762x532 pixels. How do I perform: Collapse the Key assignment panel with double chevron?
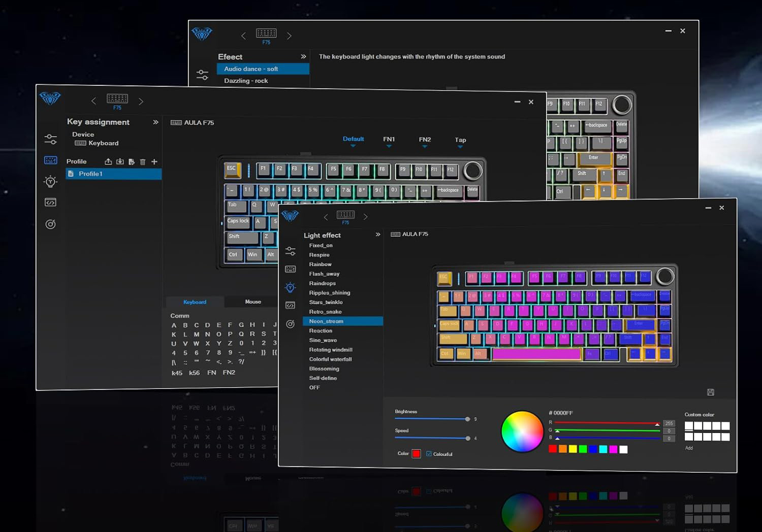click(x=155, y=122)
